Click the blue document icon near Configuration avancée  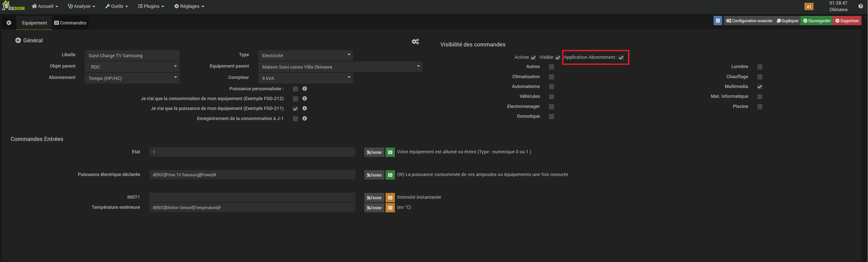click(717, 21)
